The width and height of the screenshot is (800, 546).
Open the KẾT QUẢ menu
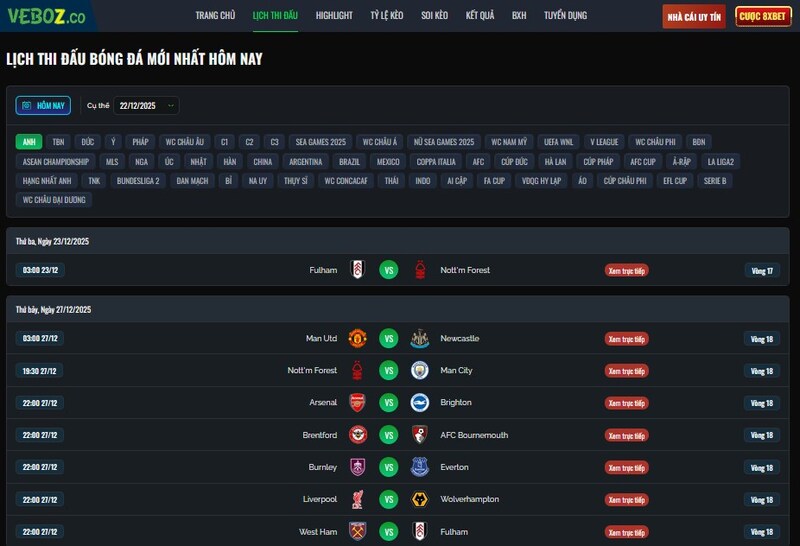tap(480, 16)
